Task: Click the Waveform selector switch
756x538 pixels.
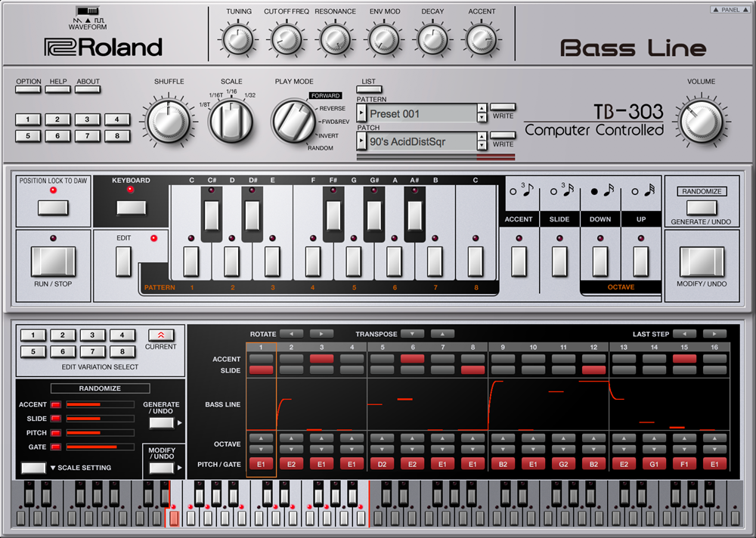Action: click(87, 10)
